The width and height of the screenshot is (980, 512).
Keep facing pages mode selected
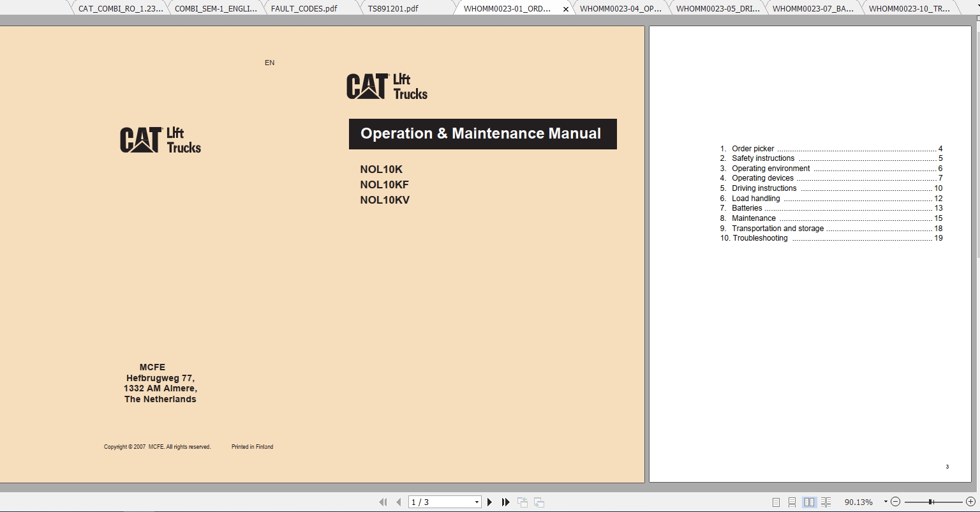tap(810, 502)
